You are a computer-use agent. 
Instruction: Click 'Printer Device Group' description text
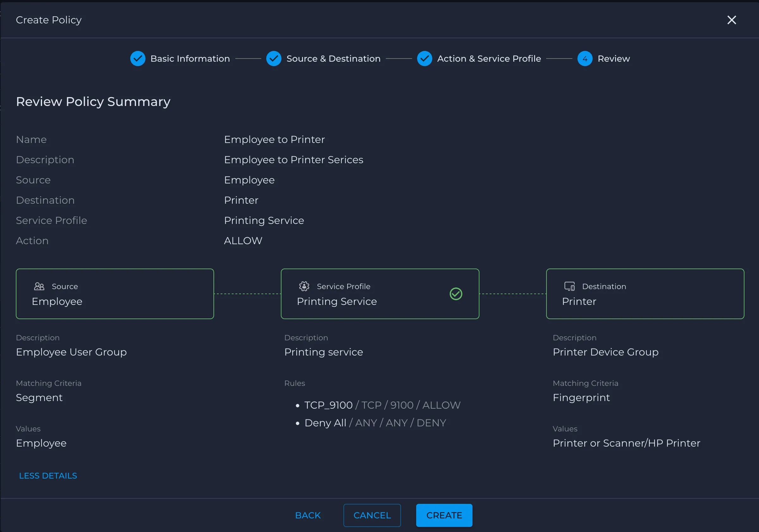point(605,352)
